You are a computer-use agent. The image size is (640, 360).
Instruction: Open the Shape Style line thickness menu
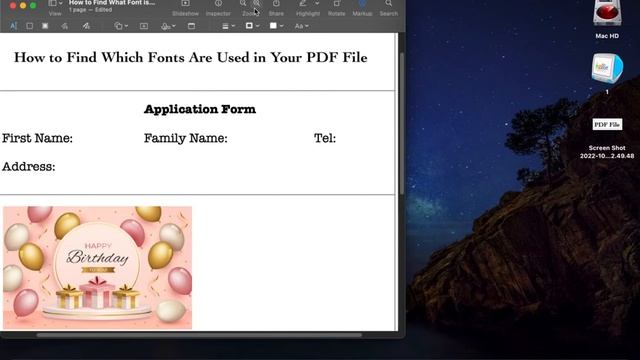pos(228,26)
